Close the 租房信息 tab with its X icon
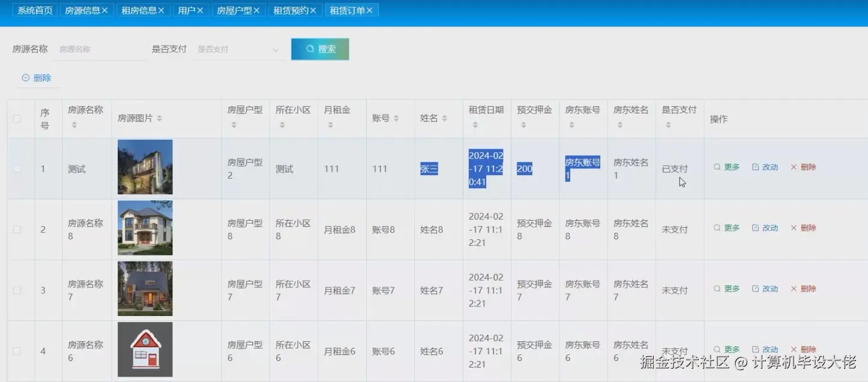The height and width of the screenshot is (382, 868). coord(161,9)
